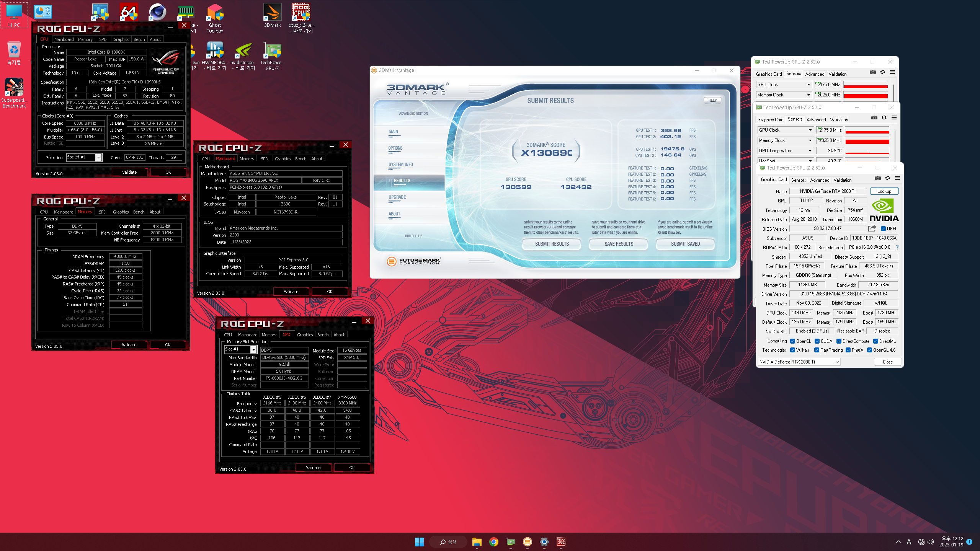Open the nvidiaInspector desktop shortcut
The image size is (980, 551).
[243, 56]
